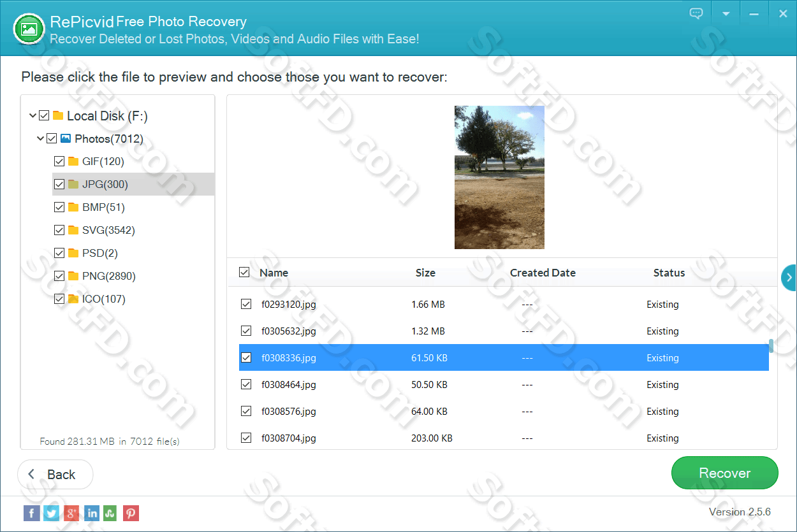Click the GIF folder icon
Image resolution: width=797 pixels, height=532 pixels.
[x=73, y=161]
